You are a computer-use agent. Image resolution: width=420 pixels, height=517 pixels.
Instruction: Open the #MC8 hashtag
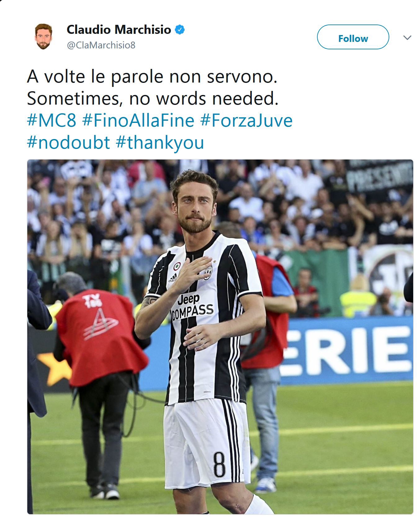(51, 120)
